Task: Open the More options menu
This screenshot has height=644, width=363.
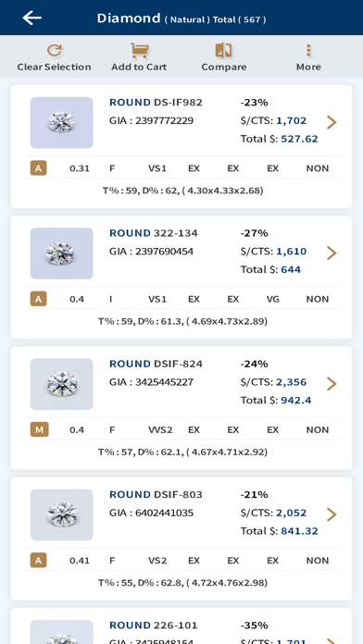Action: pos(308,51)
